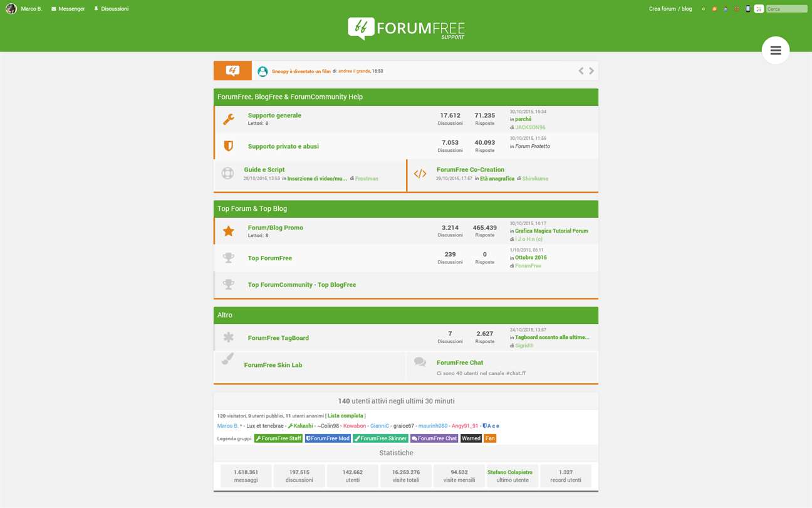
Task: Click the shield icon for Supporto privato
Action: click(x=229, y=146)
